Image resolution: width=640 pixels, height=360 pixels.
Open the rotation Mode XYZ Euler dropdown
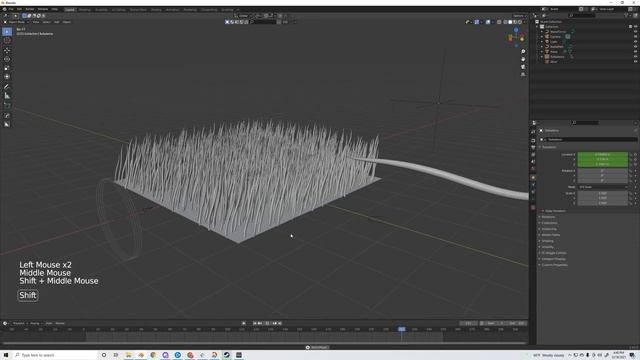click(602, 187)
